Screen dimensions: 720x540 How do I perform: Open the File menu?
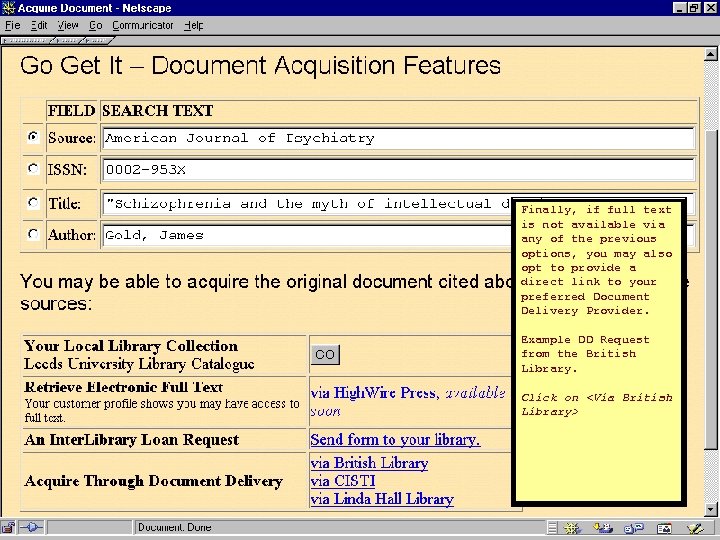click(12, 25)
